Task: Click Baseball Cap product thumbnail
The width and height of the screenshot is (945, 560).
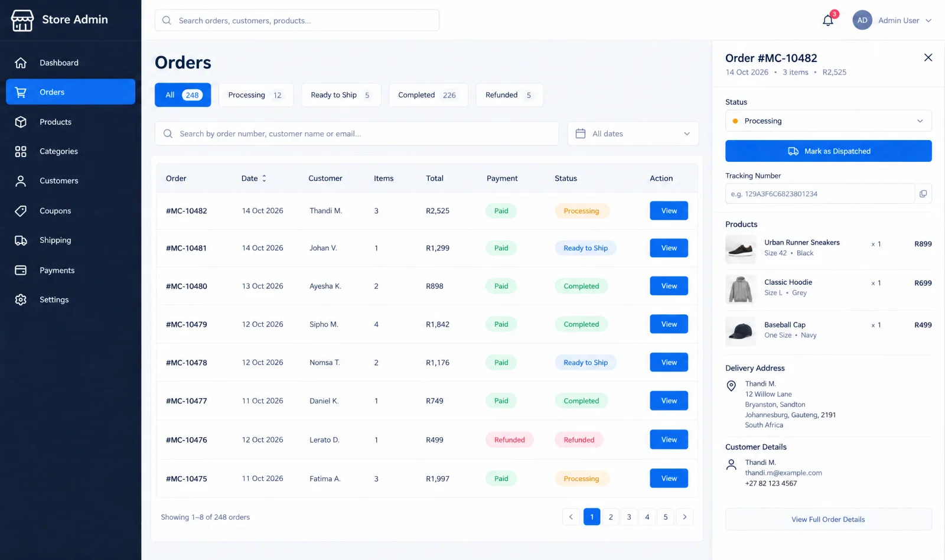Action: coord(741,331)
